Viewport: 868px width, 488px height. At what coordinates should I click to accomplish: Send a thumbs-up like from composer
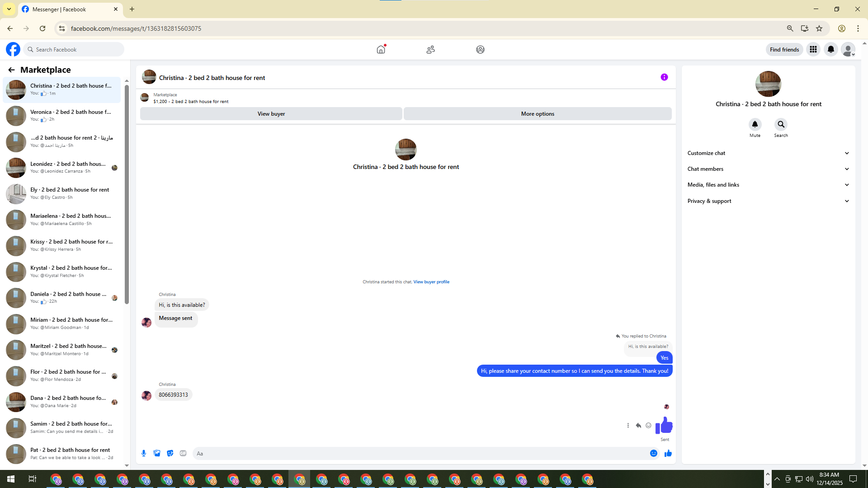pos(668,453)
